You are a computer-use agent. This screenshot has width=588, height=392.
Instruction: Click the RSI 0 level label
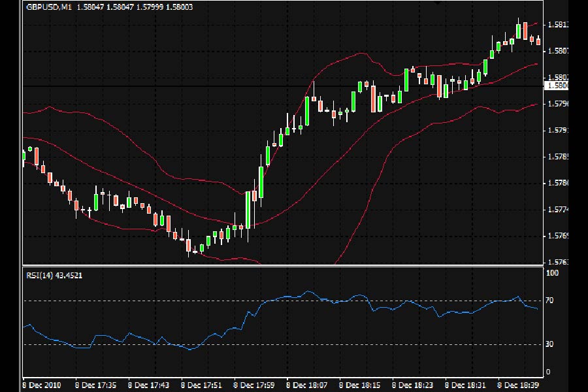coord(548,372)
